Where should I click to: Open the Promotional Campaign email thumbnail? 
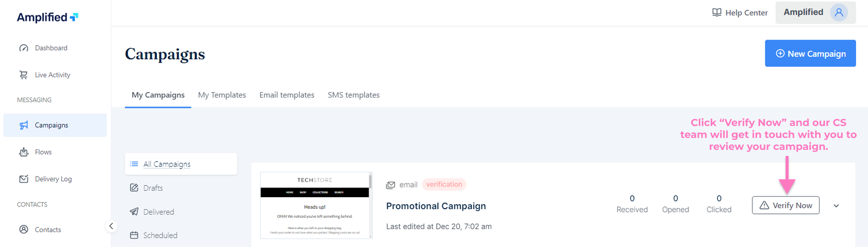(x=315, y=205)
